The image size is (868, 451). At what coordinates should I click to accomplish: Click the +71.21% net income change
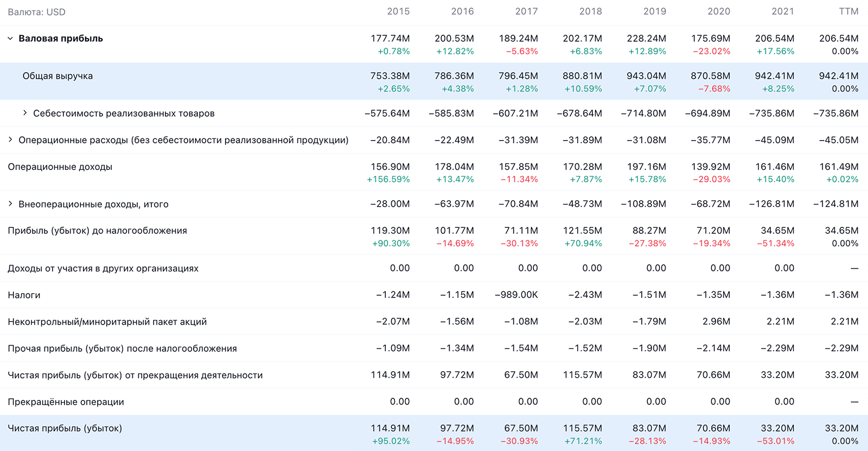[583, 441]
